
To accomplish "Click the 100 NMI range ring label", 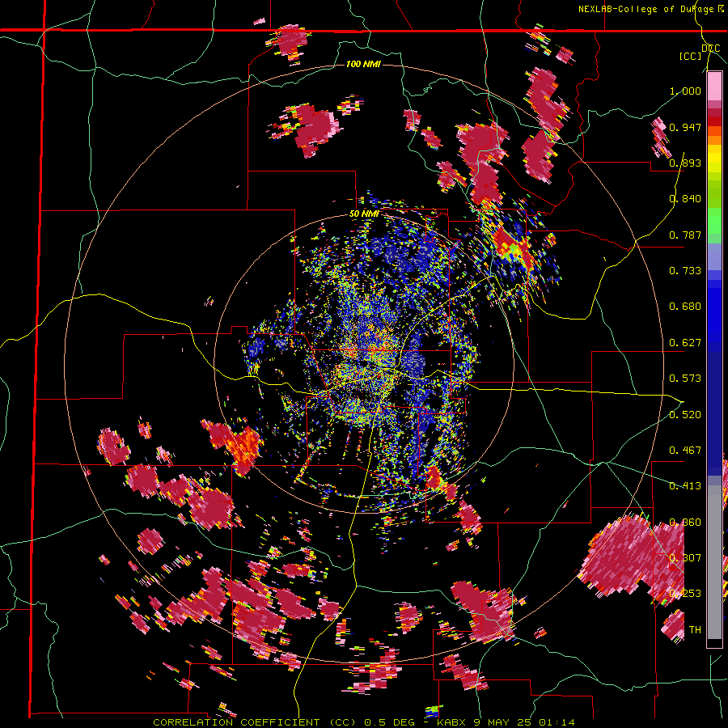I will tap(363, 64).
